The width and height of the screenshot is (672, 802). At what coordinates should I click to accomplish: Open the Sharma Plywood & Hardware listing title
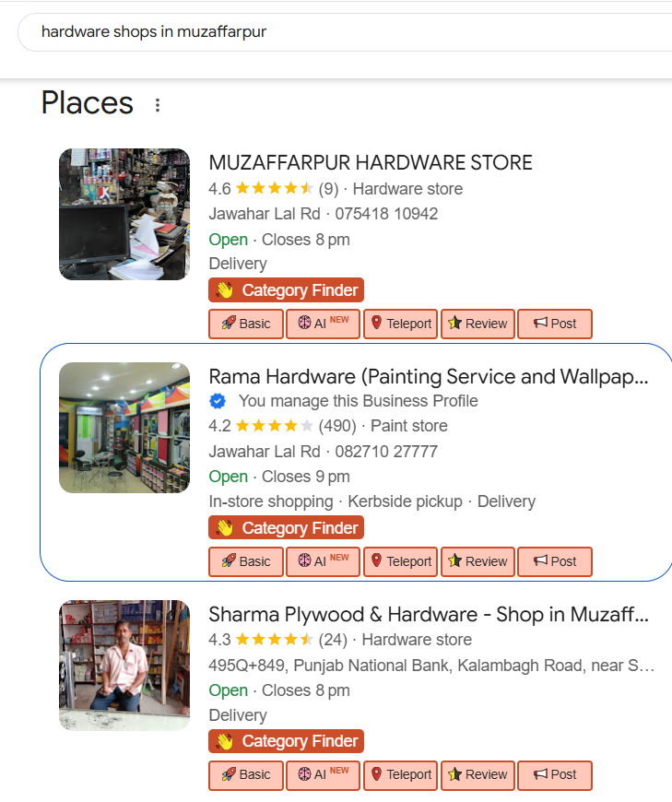click(429, 615)
